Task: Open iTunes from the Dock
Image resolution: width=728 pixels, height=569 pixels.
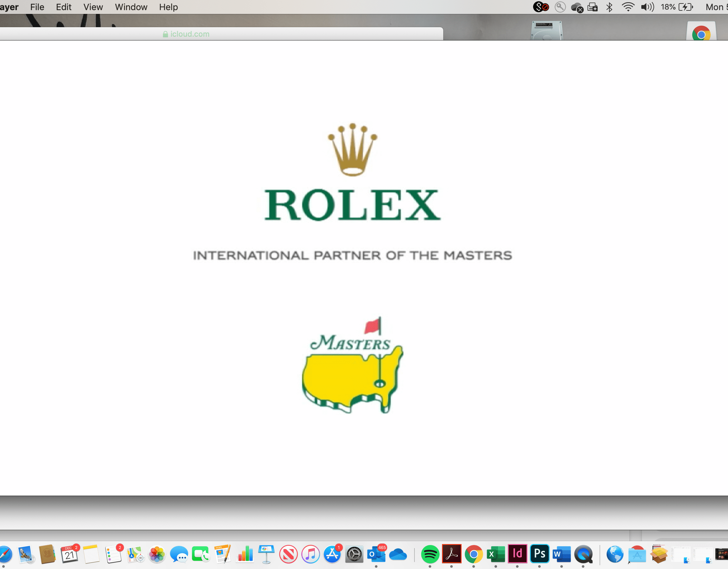Action: pos(310,554)
